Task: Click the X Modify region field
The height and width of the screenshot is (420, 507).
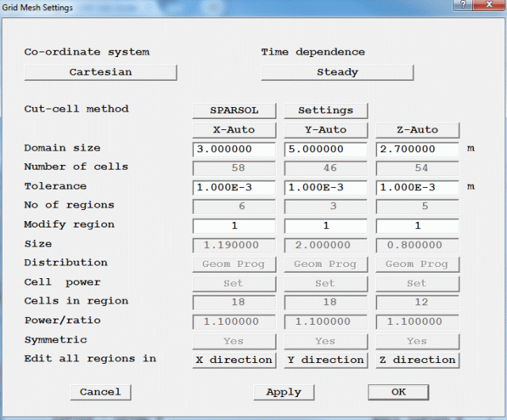Action: [x=234, y=226]
